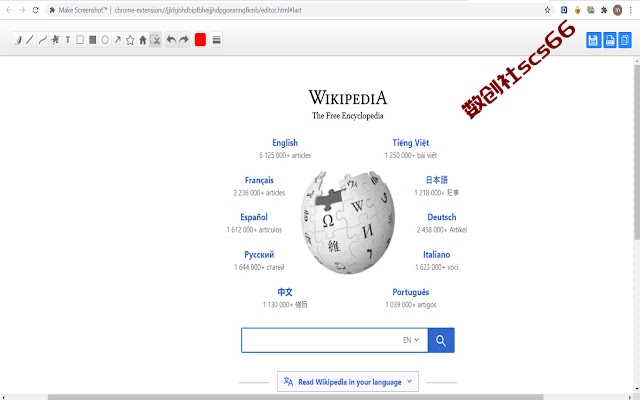Select the freehand pencil tool
This screenshot has width=640, height=400.
click(x=18, y=40)
